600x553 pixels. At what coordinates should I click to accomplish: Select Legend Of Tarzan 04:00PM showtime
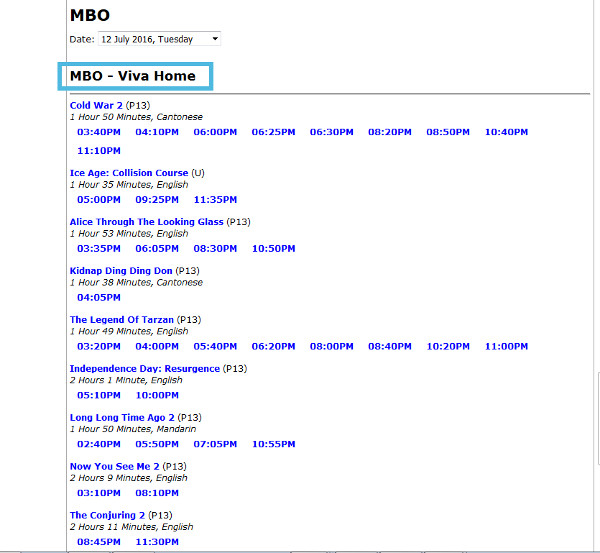click(157, 347)
